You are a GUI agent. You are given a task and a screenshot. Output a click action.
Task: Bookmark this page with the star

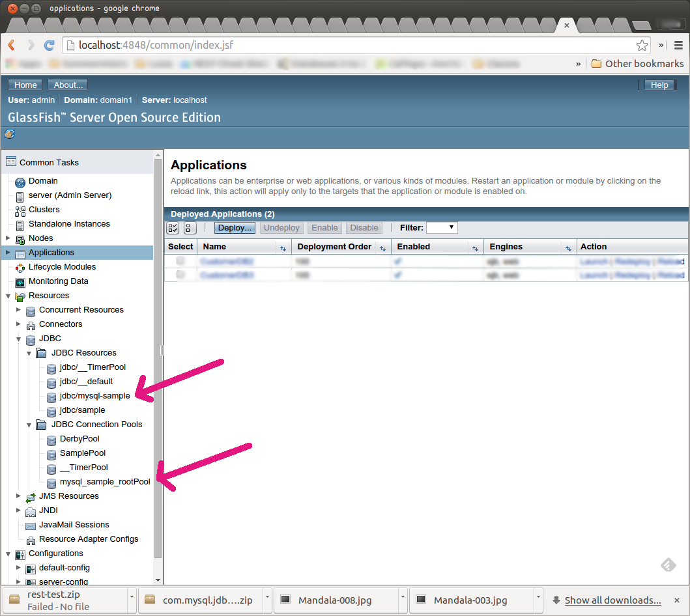642,45
